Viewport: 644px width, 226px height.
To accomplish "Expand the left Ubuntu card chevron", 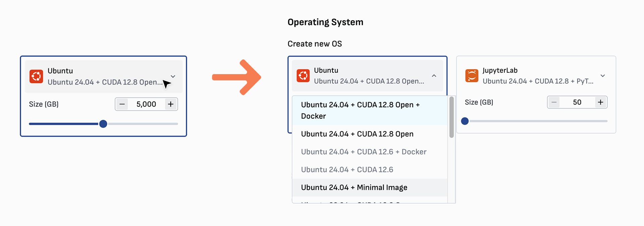I will 173,76.
